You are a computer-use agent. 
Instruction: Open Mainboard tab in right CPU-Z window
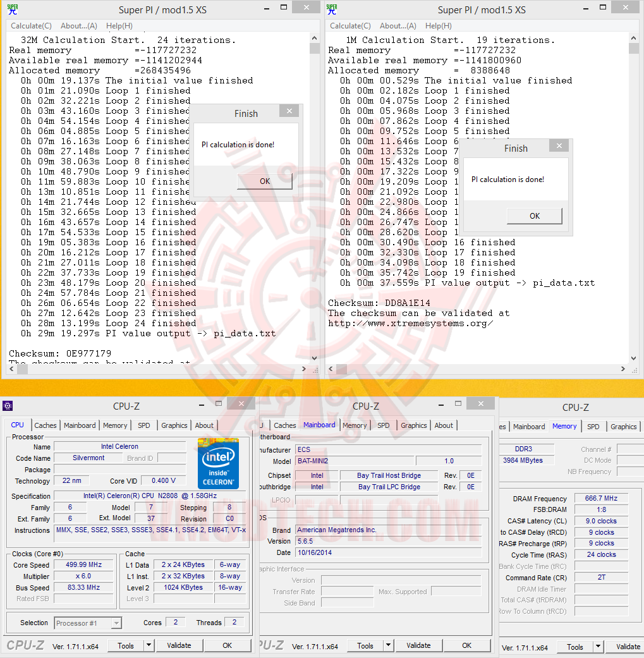tap(529, 427)
